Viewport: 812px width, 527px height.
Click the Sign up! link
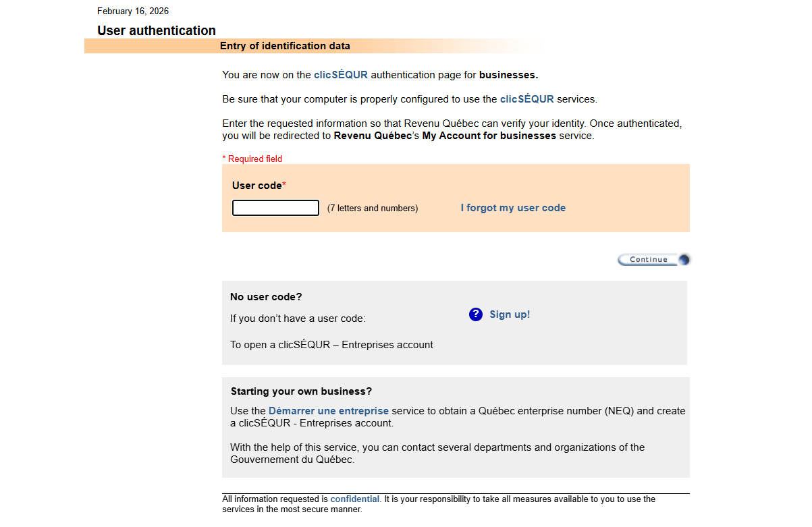pyautogui.click(x=510, y=314)
